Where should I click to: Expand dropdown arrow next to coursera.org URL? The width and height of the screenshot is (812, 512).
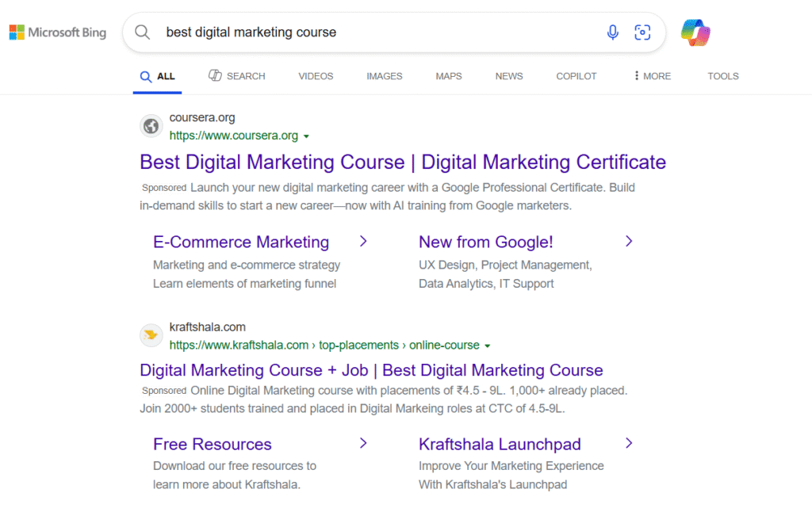[x=306, y=136]
